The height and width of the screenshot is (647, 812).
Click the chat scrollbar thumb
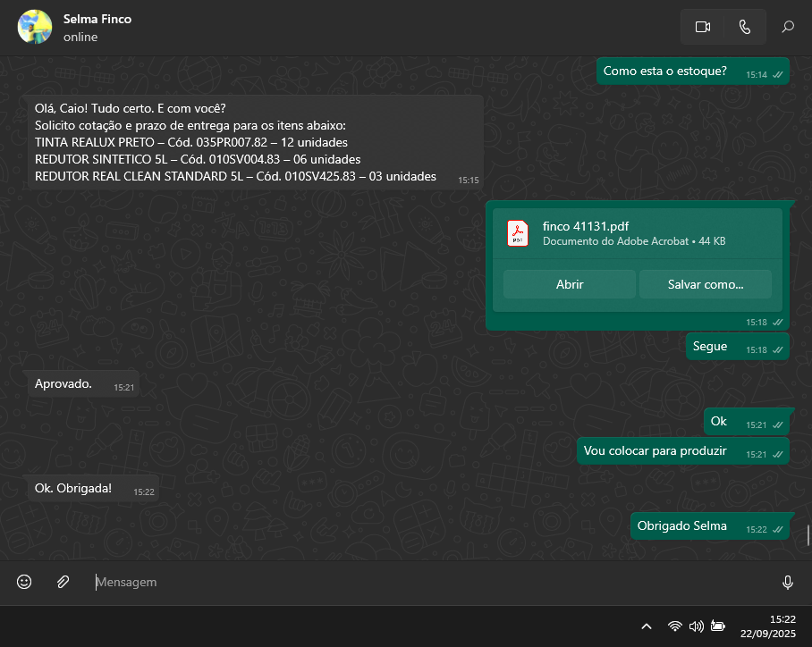tap(808, 535)
